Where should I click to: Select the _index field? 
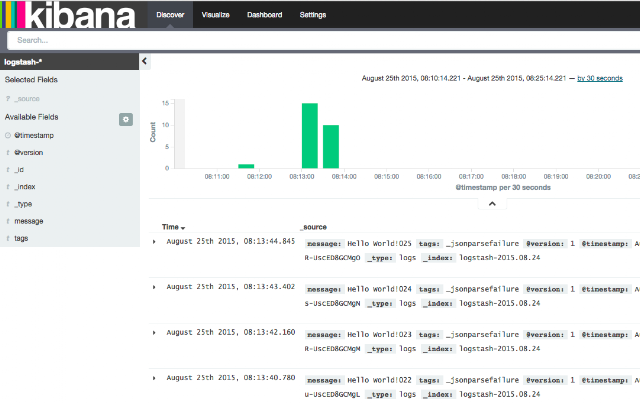(25, 187)
